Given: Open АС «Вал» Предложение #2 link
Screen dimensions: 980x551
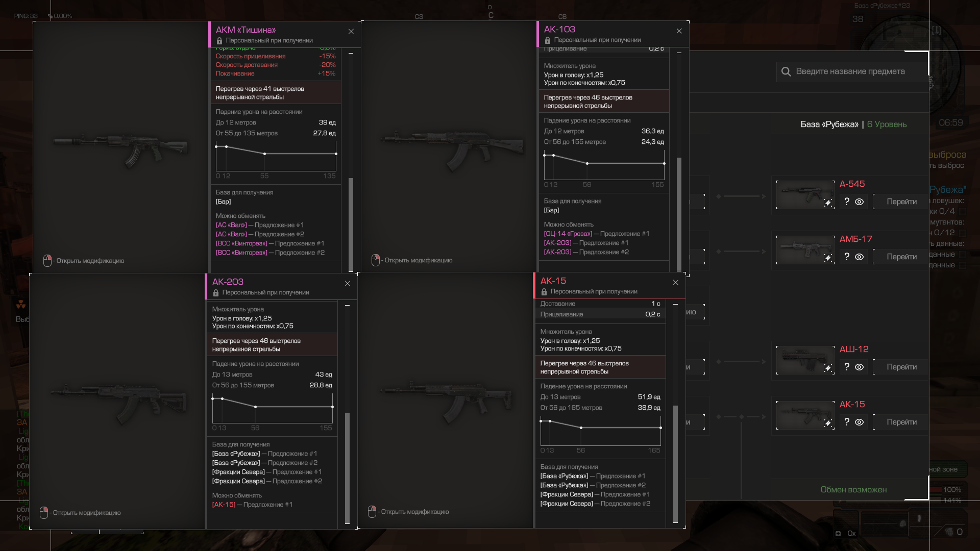Looking at the screenshot, I should (259, 234).
